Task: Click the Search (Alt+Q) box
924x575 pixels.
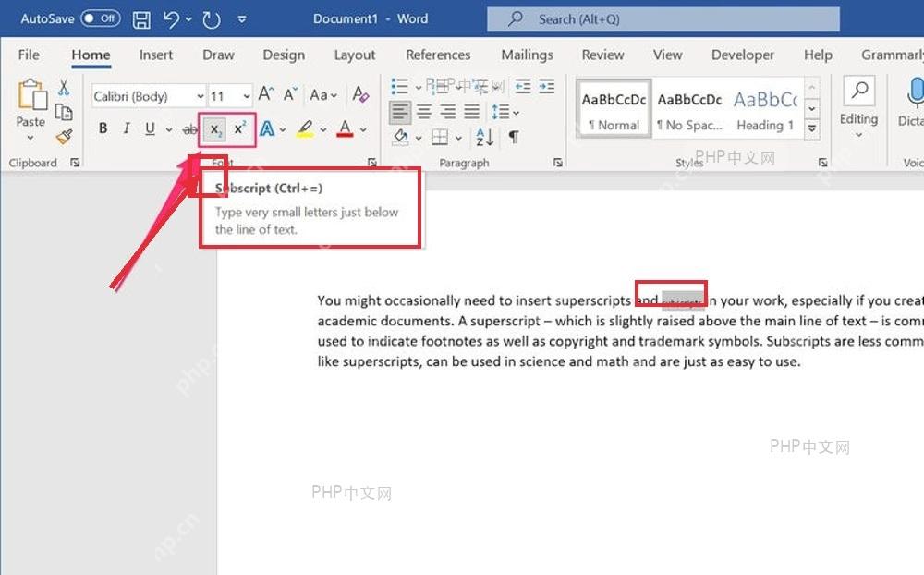Action: [x=663, y=19]
